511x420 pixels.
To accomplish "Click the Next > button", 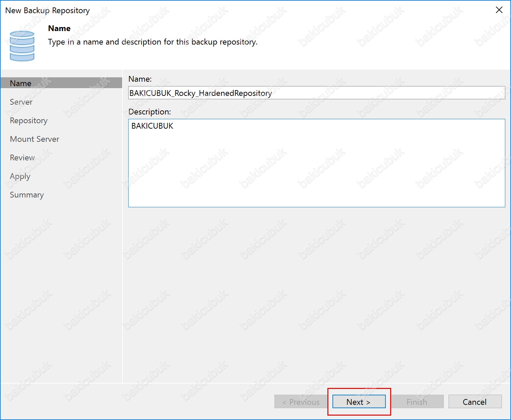I will tap(359, 401).
